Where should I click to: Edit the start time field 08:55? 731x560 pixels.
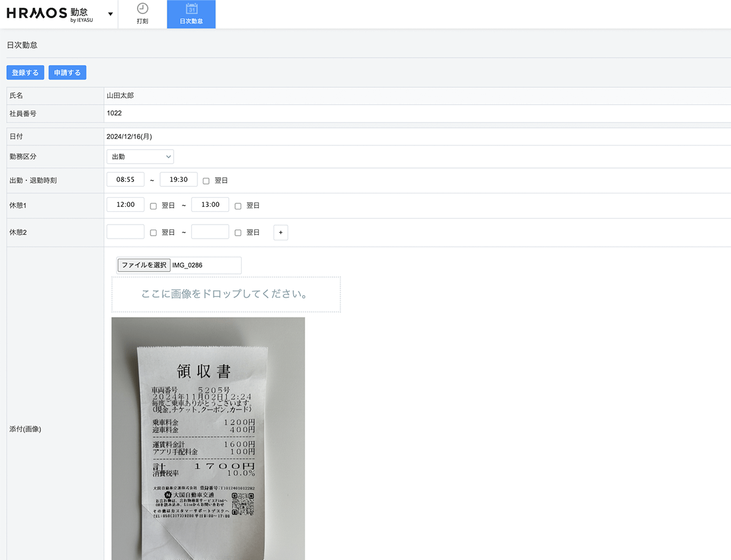coord(125,180)
